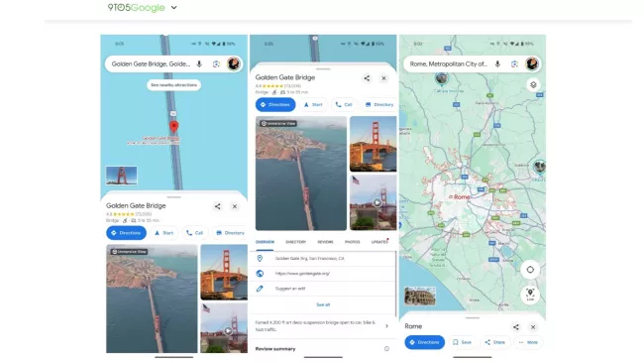The width and height of the screenshot is (644, 363).
Task: Open Immersive View image in middle phone
Action: click(301, 174)
